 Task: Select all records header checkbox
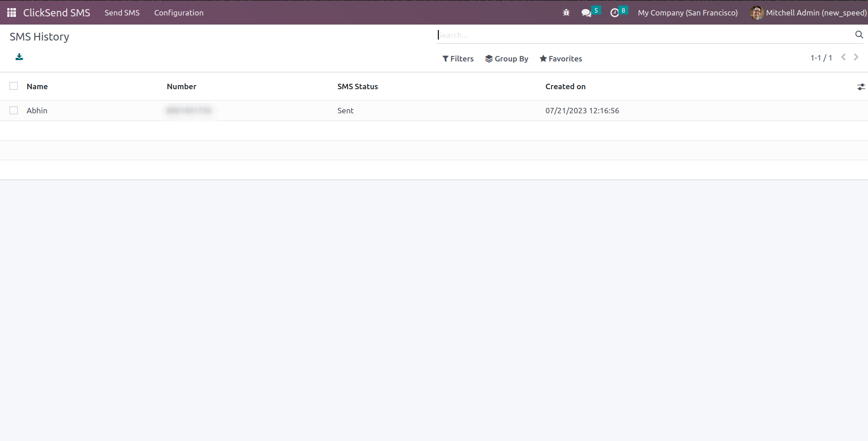[x=14, y=86]
